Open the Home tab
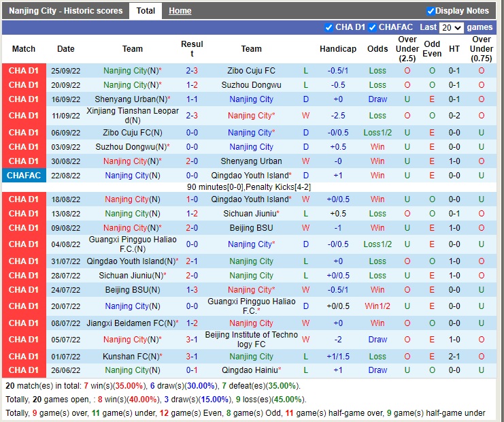 pyautogui.click(x=180, y=11)
